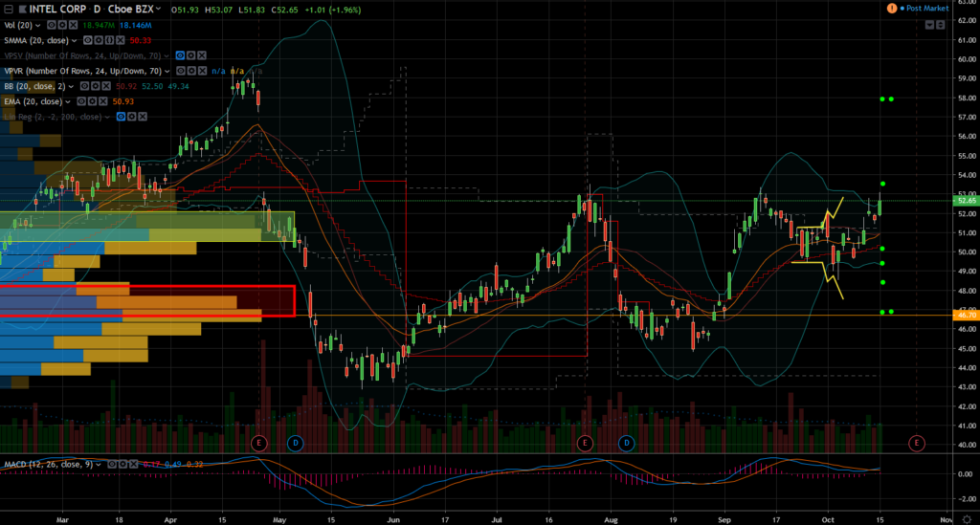Click the upcoming earnings E marker near Nov
Viewport: 980px width, 525px height.
(x=916, y=443)
